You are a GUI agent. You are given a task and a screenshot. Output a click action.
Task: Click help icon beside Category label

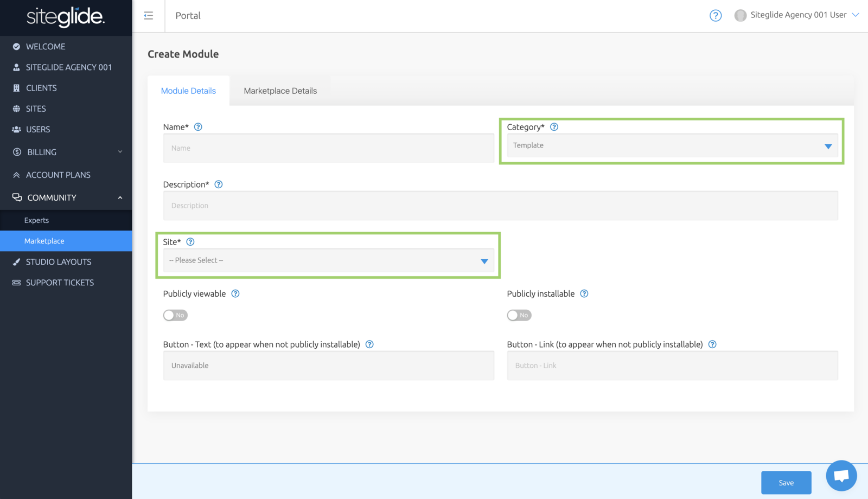click(x=554, y=127)
